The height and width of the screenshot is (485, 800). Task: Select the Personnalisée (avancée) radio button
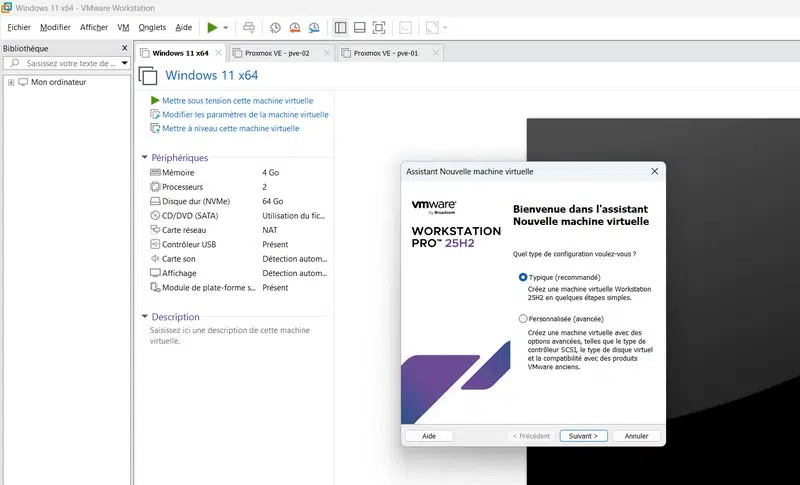[x=522, y=319]
